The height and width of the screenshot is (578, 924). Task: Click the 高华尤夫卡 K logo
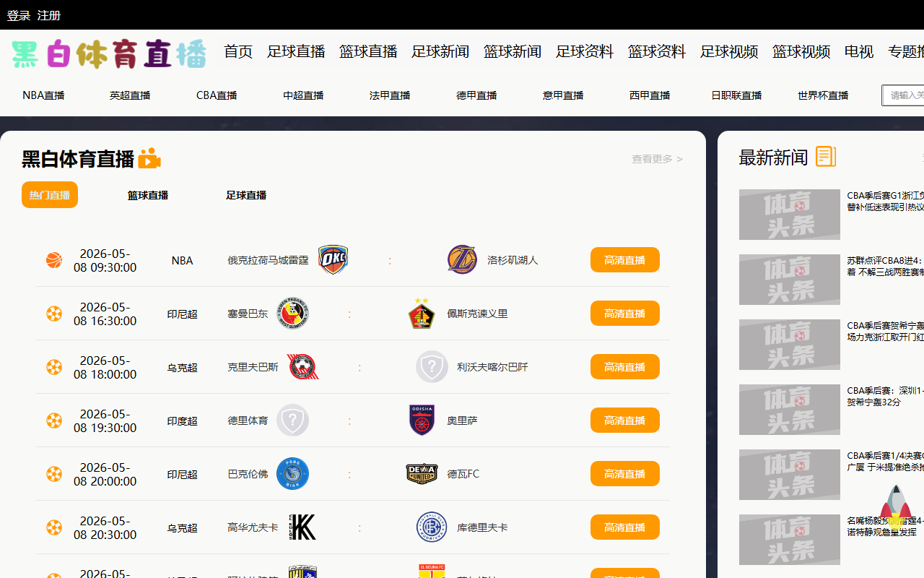(x=303, y=527)
